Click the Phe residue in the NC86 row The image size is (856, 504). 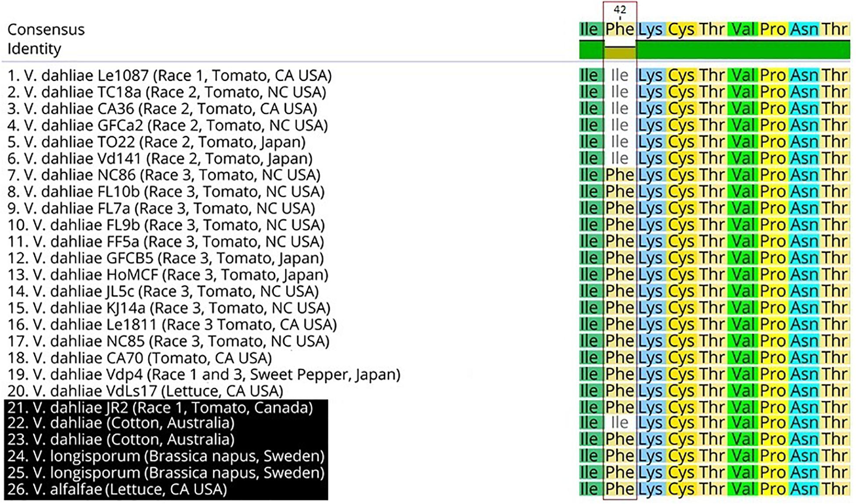point(620,175)
